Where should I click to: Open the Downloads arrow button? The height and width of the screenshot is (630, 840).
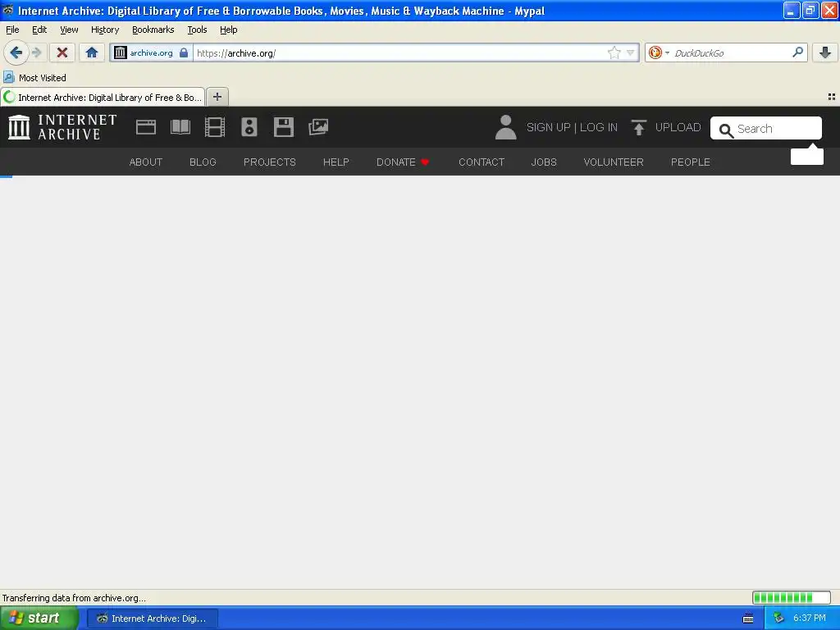click(825, 52)
